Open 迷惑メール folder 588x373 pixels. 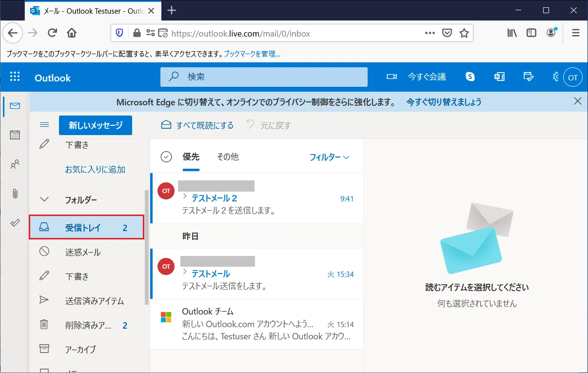[87, 252]
